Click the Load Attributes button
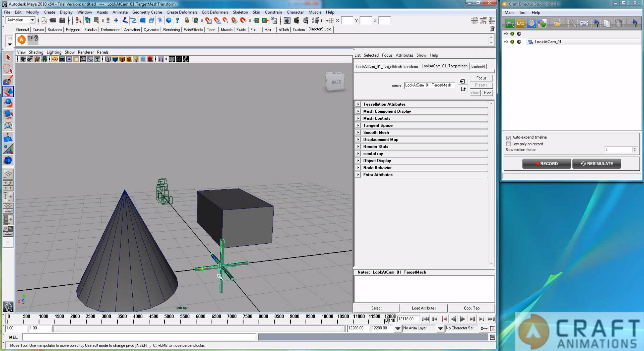This screenshot has height=351, width=644. pos(423,308)
